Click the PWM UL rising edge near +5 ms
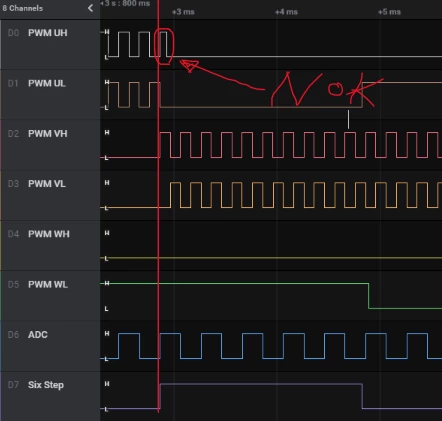This screenshot has width=442, height=421. tap(362, 95)
